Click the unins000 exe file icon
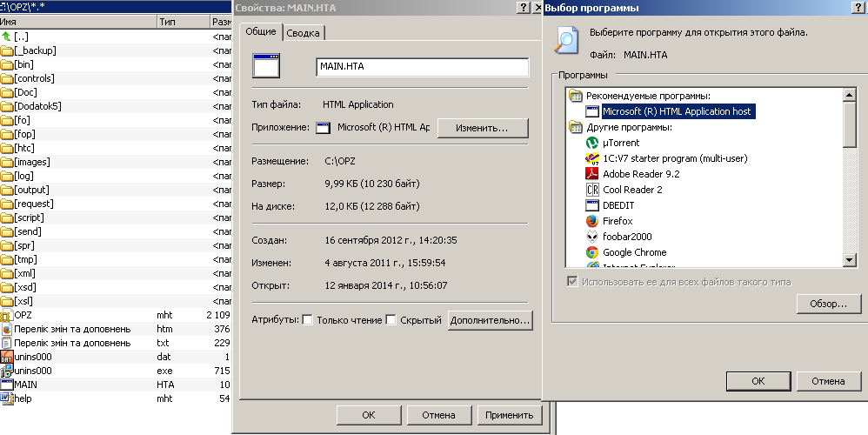868x435 pixels. (x=6, y=371)
